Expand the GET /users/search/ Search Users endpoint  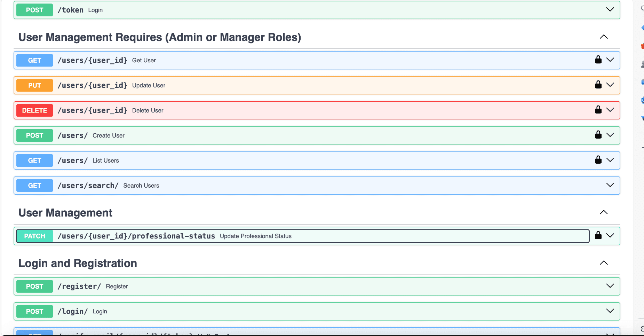(610, 185)
